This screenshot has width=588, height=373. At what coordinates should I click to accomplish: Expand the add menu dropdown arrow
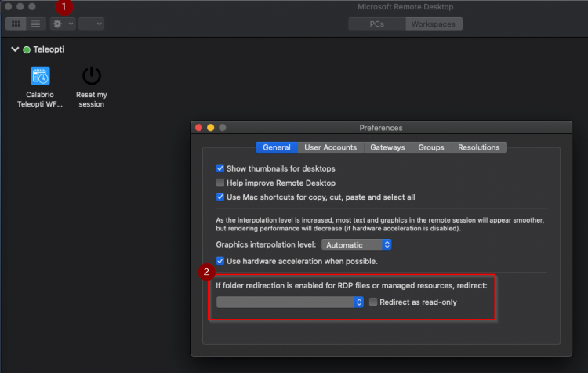(99, 24)
